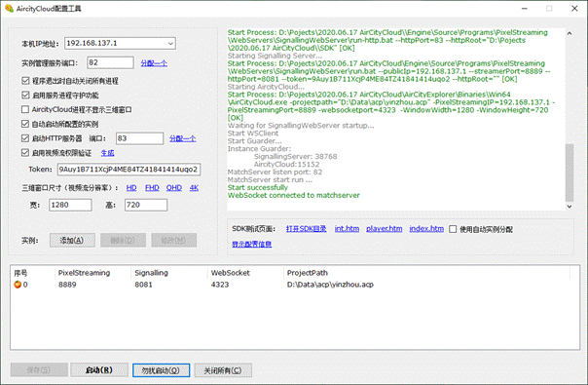Screen dimensions: 588x385
Task: Click the Add (A) instance button
Action: (72, 241)
